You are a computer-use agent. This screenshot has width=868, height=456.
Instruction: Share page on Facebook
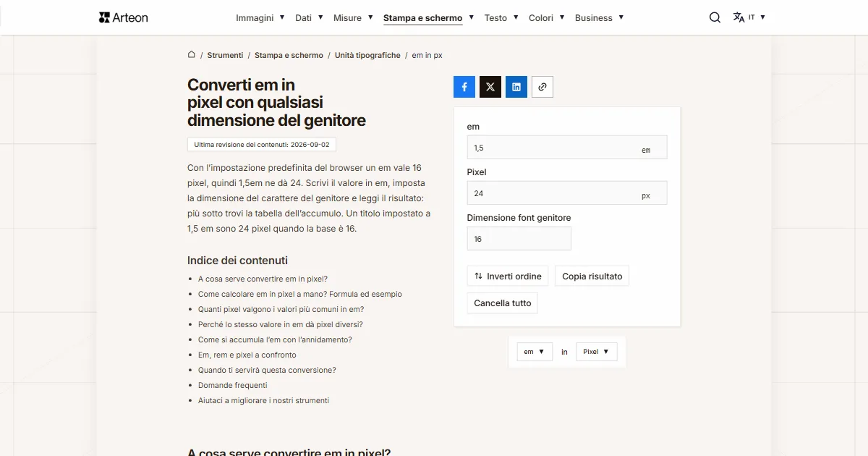click(464, 87)
